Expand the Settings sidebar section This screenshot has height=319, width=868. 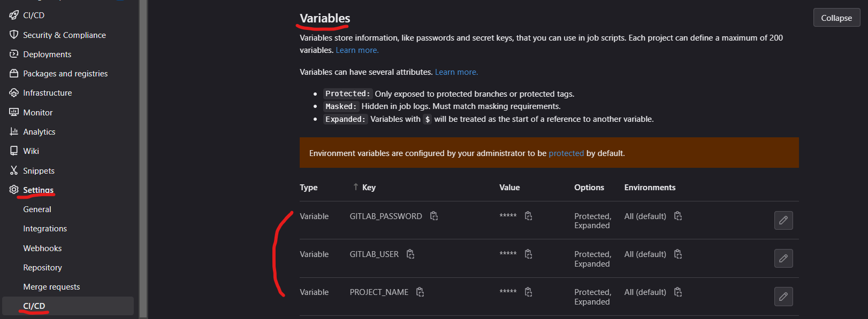(x=38, y=190)
